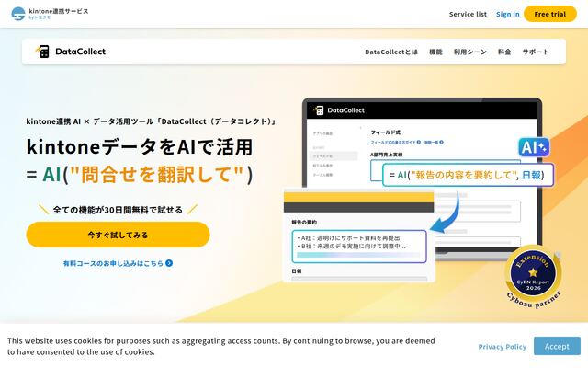Click the 今すぐ試してみる button
This screenshot has height=368, width=588.
pyautogui.click(x=118, y=235)
